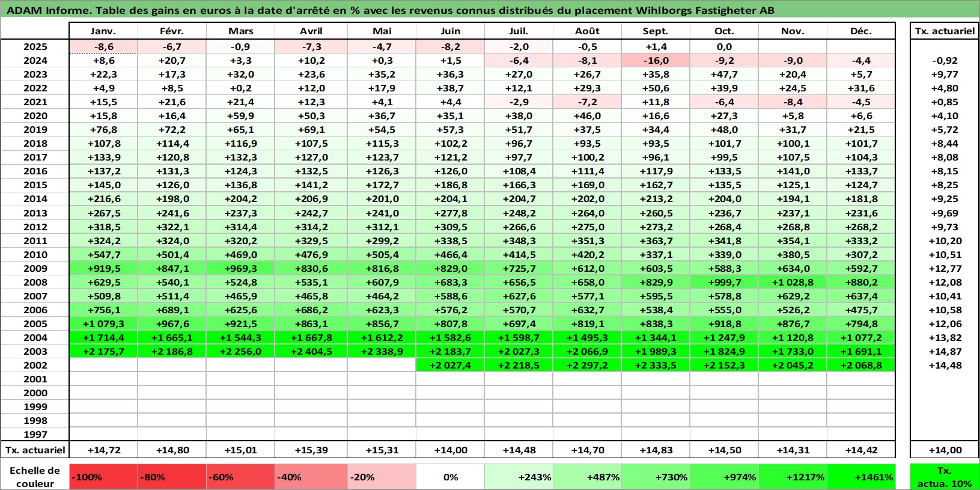
Task: Select cell +47,7 for Oct. 2023
Action: [x=724, y=74]
